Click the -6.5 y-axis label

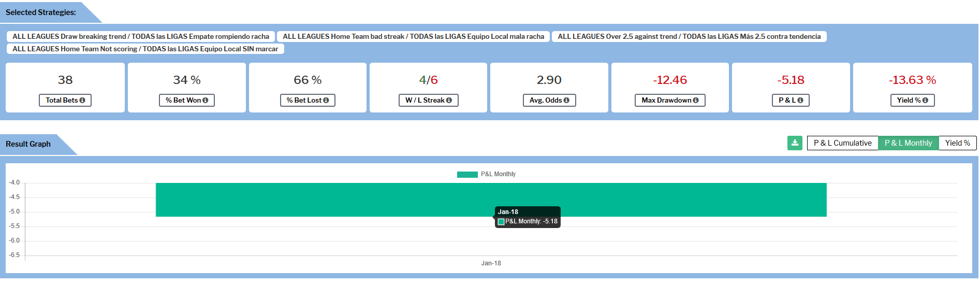coord(14,255)
